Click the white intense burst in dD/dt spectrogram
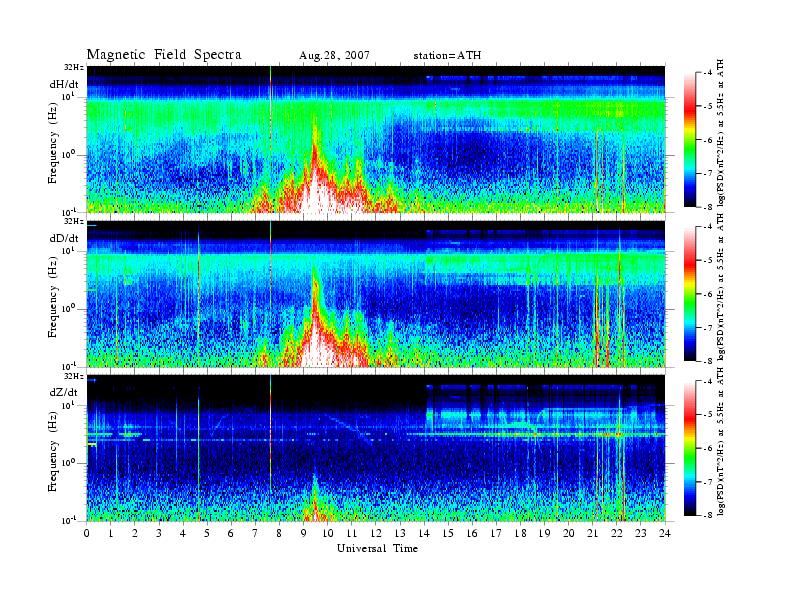This screenshot has width=792, height=612. pos(318,348)
